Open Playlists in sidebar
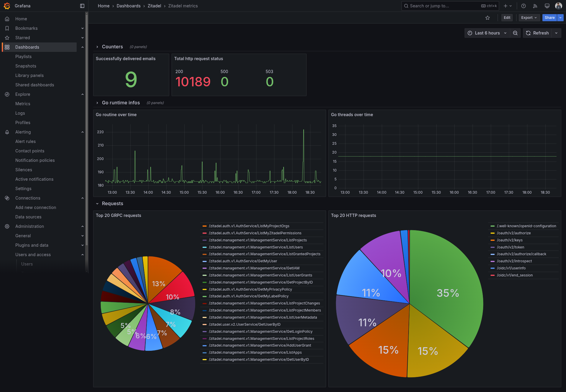566x392 pixels. click(23, 57)
